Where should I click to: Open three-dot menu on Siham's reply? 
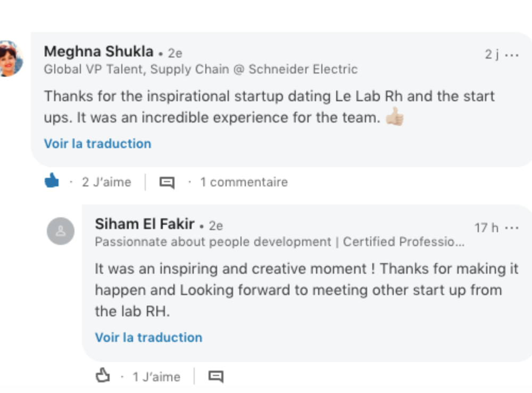[512, 228]
